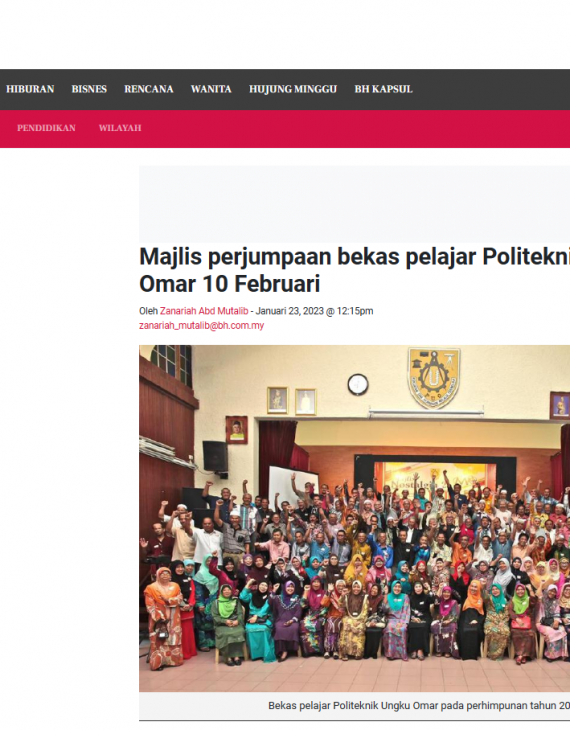Screen dimensions: 570x730
Task: Open the group photo of former students
Action: 354,518
